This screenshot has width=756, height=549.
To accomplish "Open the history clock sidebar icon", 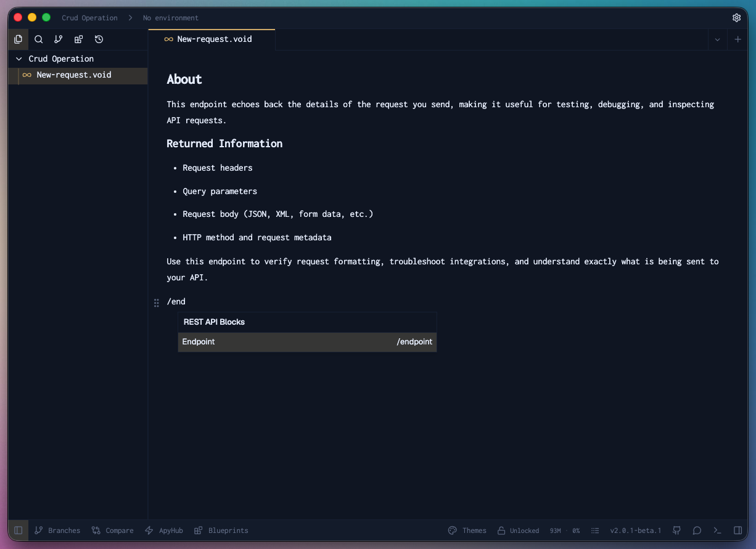I will coord(99,39).
